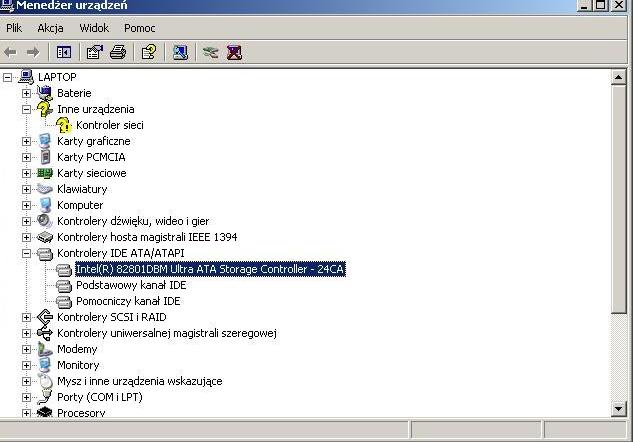Expand the Modemy node
Viewport: 633px width, 442px height.
point(26,349)
